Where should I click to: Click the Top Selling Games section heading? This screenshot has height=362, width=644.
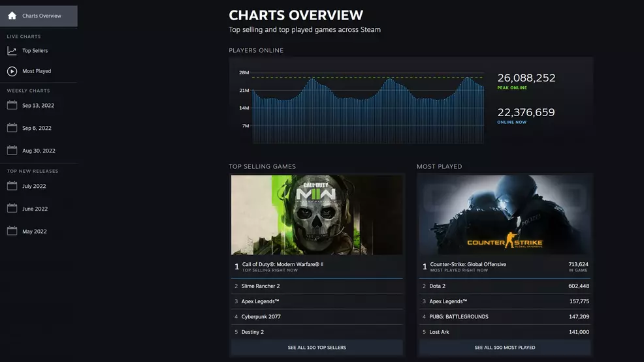[x=262, y=166]
